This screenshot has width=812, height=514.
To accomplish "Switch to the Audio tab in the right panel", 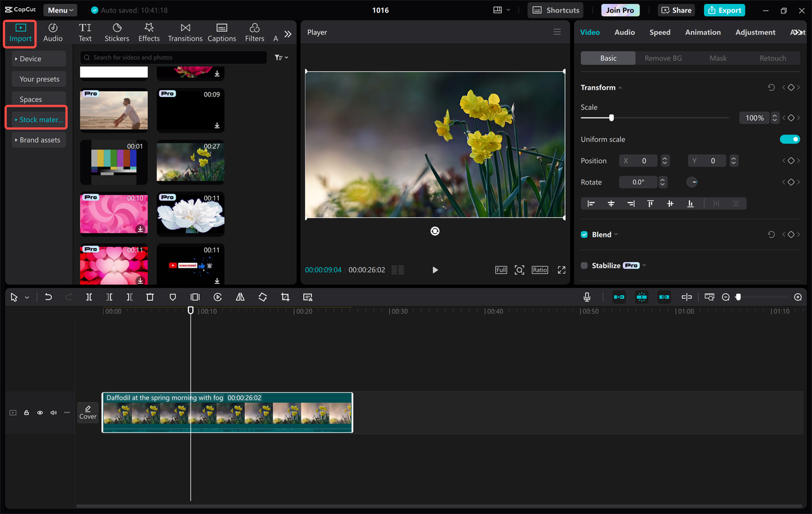I will [x=624, y=32].
